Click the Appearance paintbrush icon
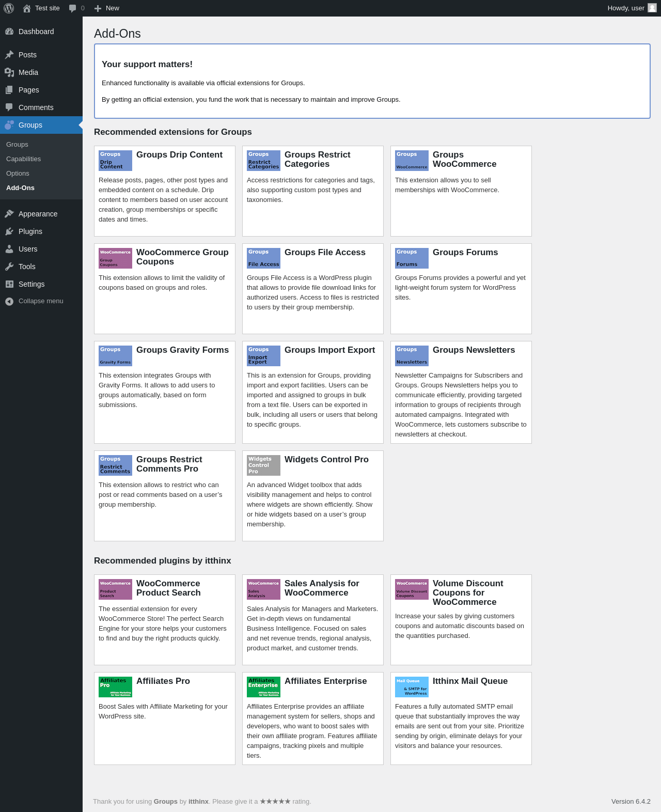661x812 pixels. (x=9, y=214)
